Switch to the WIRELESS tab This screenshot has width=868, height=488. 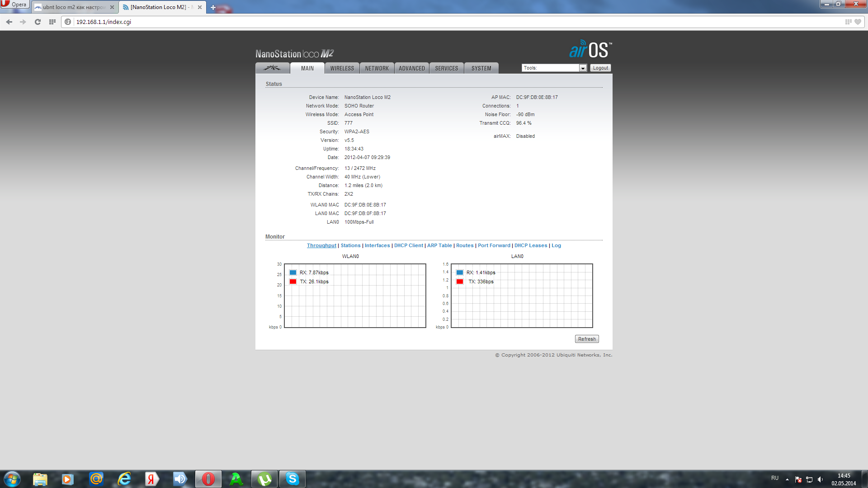point(342,68)
